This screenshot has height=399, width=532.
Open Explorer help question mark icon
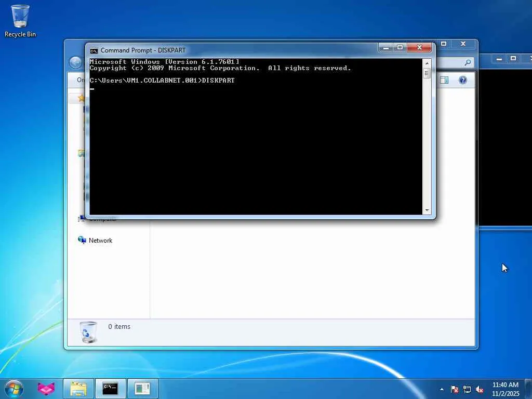coord(463,80)
